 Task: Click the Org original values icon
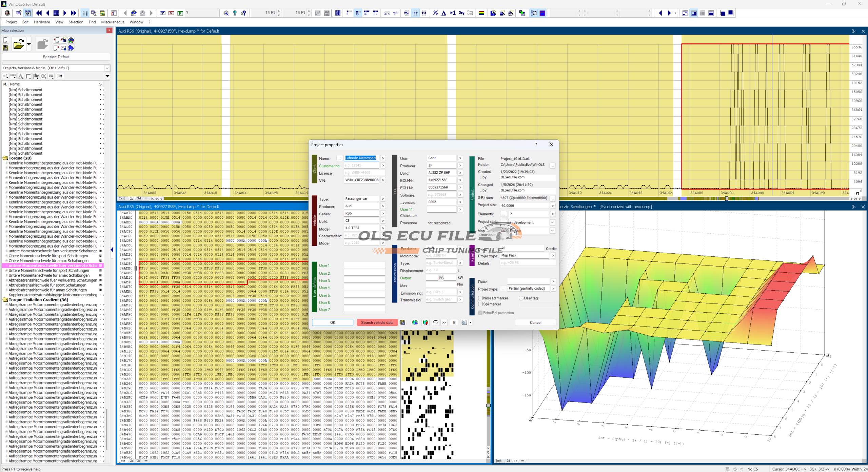pyautogui.click(x=461, y=13)
